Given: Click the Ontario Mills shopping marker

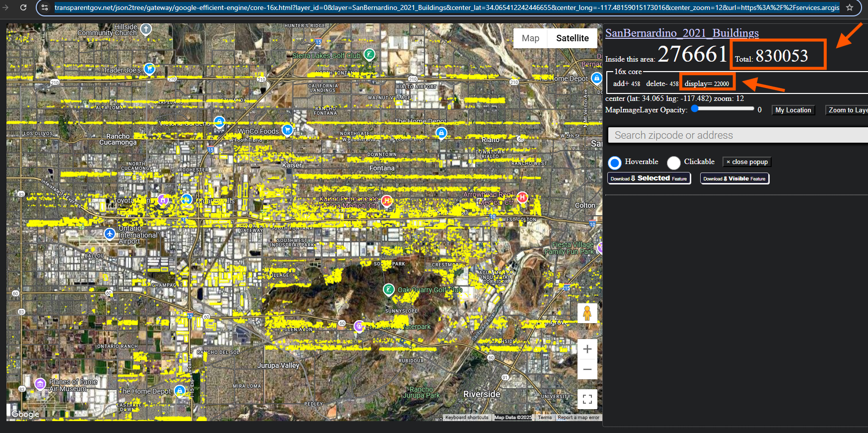Looking at the screenshot, I should click(x=186, y=199).
